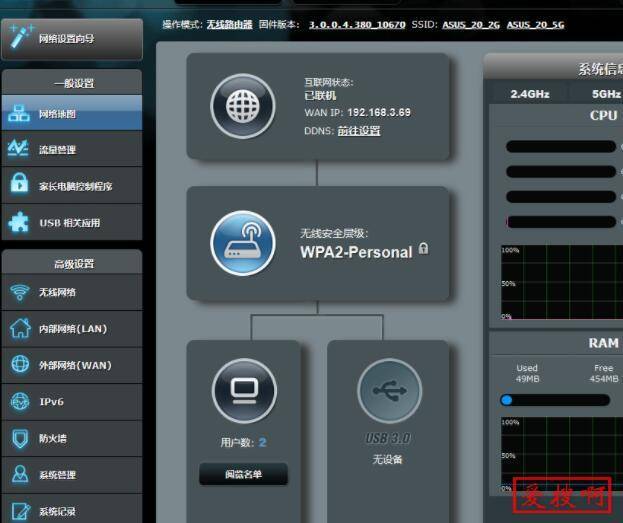This screenshot has width=623, height=523.
Task: Click the padlock icon beside WPA2-Personal
Action: [423, 249]
